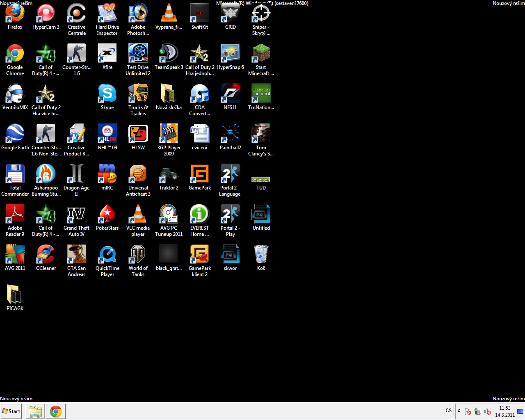Open 3GP Player 2009 shortcut
This screenshot has height=420, width=525.
[x=169, y=140]
